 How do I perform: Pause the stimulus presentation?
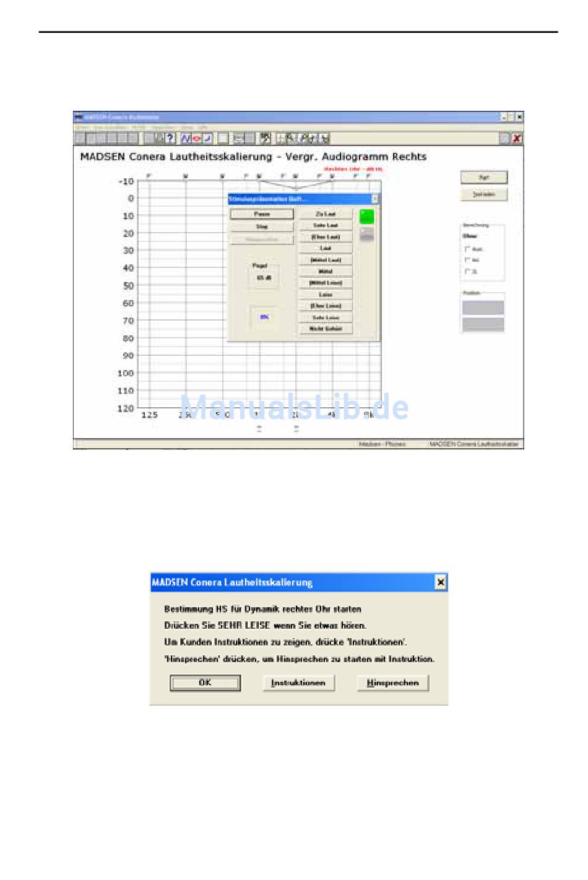pyautogui.click(x=262, y=214)
